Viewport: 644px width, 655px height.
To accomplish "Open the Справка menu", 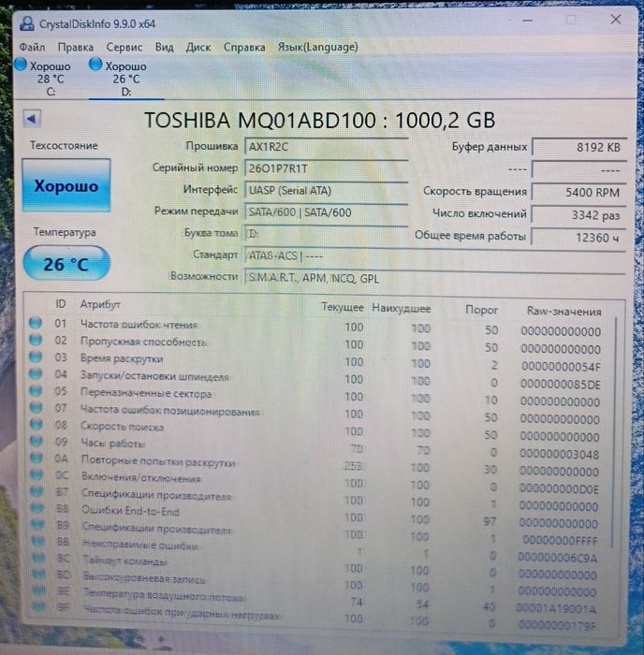I will [x=244, y=47].
